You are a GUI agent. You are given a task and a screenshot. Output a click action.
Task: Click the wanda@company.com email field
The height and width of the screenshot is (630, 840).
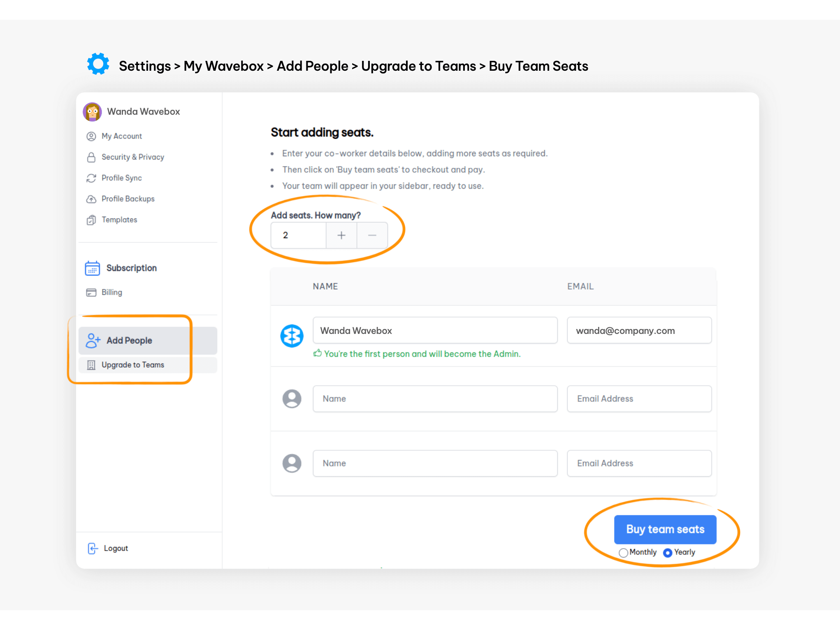(x=639, y=330)
